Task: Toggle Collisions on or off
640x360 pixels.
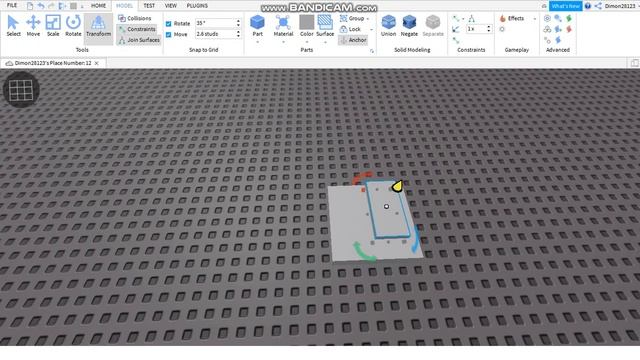Action: point(135,18)
